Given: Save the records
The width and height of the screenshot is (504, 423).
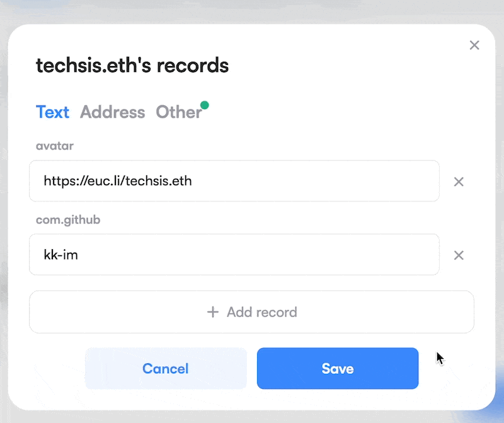Looking at the screenshot, I should point(338,368).
